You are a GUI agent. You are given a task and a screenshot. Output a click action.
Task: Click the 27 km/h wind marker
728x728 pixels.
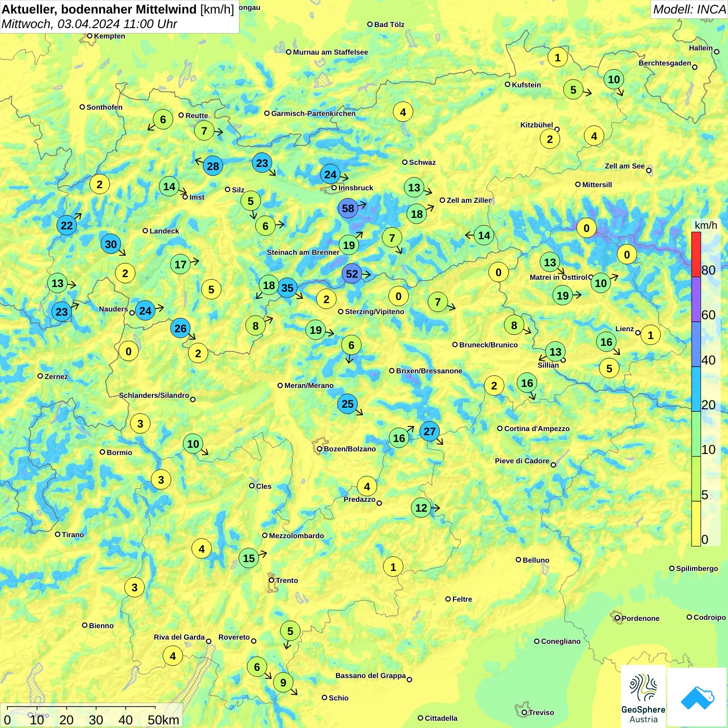[430, 431]
